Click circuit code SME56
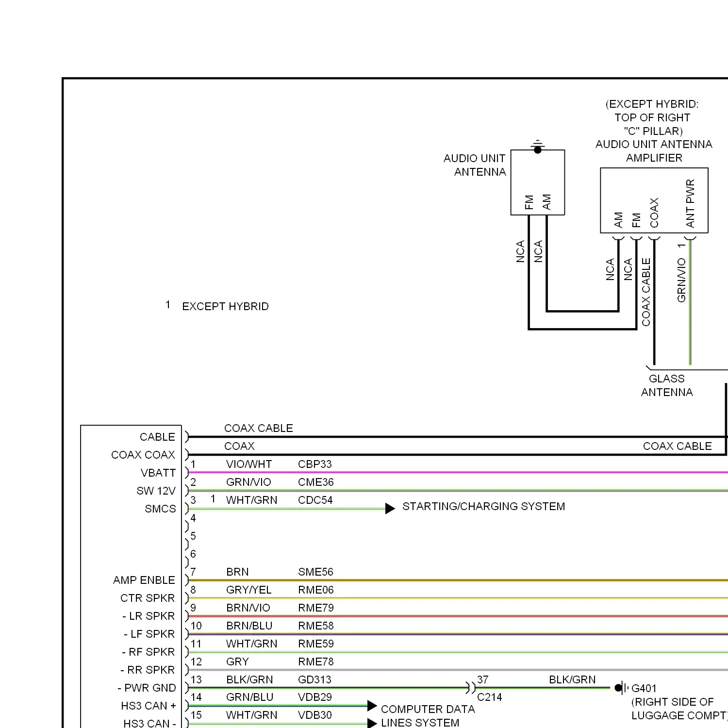The width and height of the screenshot is (728, 728). coord(315,572)
